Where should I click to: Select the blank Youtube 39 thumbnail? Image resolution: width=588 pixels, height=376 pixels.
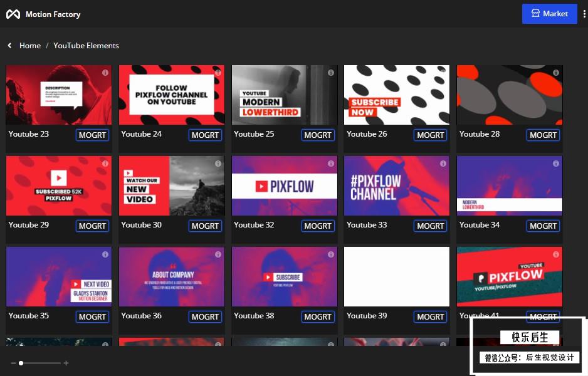point(397,276)
